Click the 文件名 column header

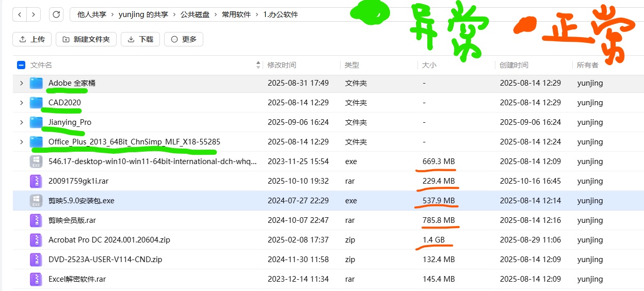tap(41, 65)
